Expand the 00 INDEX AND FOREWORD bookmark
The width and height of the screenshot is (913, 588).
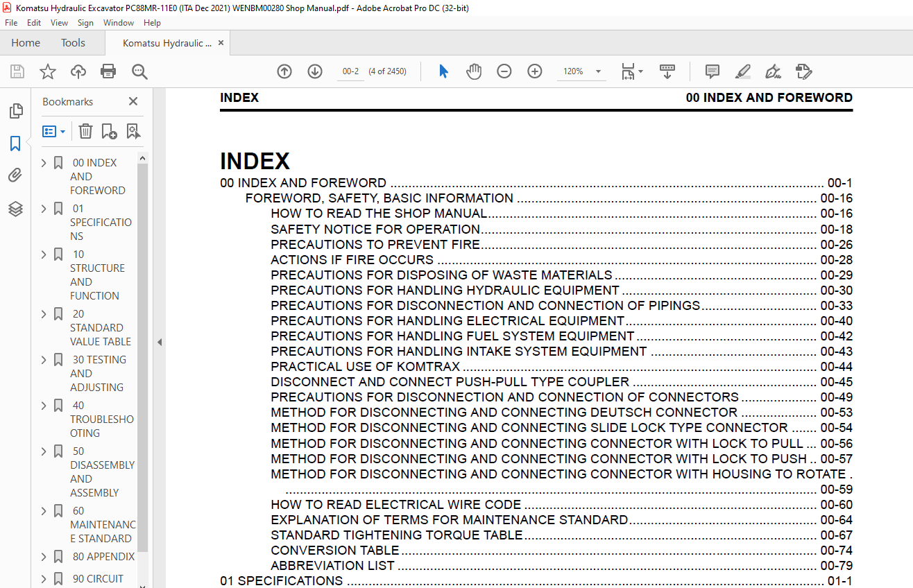tap(44, 163)
